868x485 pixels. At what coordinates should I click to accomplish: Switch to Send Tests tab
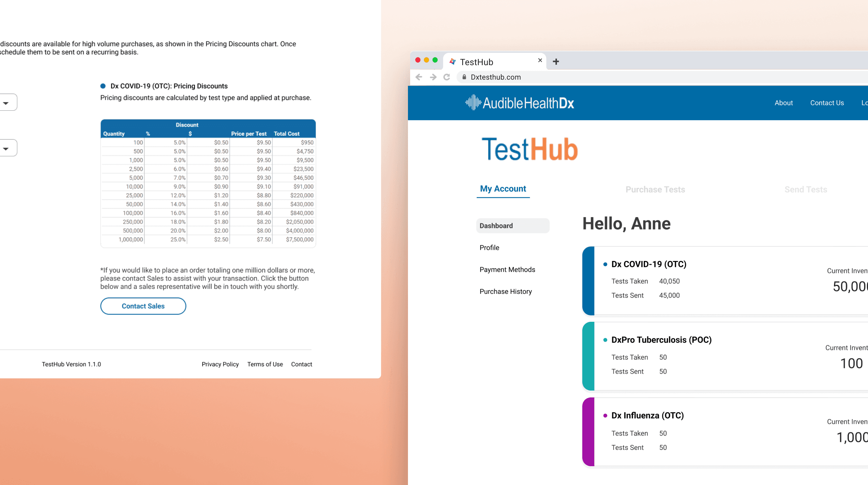(x=805, y=189)
